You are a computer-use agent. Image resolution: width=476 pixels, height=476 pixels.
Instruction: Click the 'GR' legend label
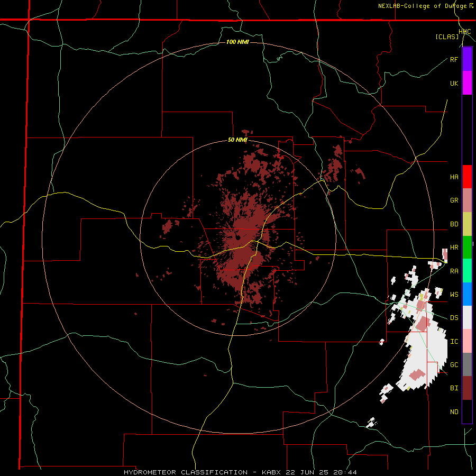point(454,200)
